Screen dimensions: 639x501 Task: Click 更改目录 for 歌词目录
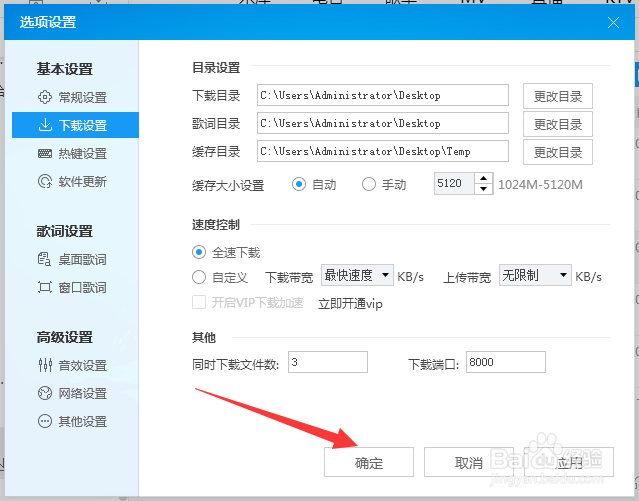[558, 124]
